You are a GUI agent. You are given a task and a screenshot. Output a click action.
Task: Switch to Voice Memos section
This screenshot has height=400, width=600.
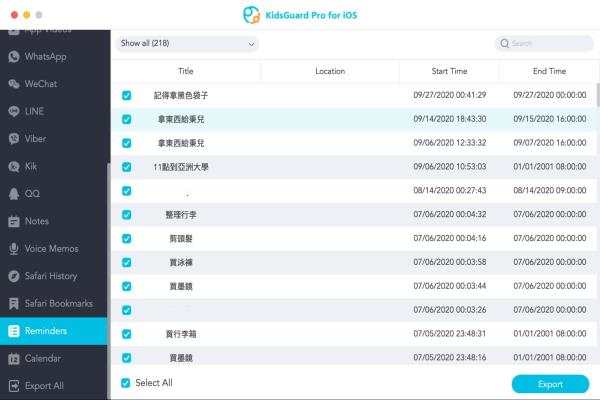pos(52,249)
